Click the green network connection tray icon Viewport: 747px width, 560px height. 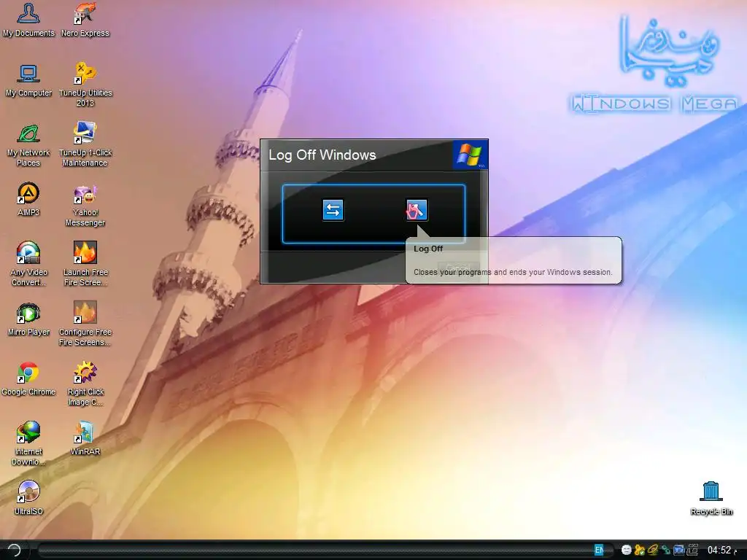pyautogui.click(x=666, y=550)
